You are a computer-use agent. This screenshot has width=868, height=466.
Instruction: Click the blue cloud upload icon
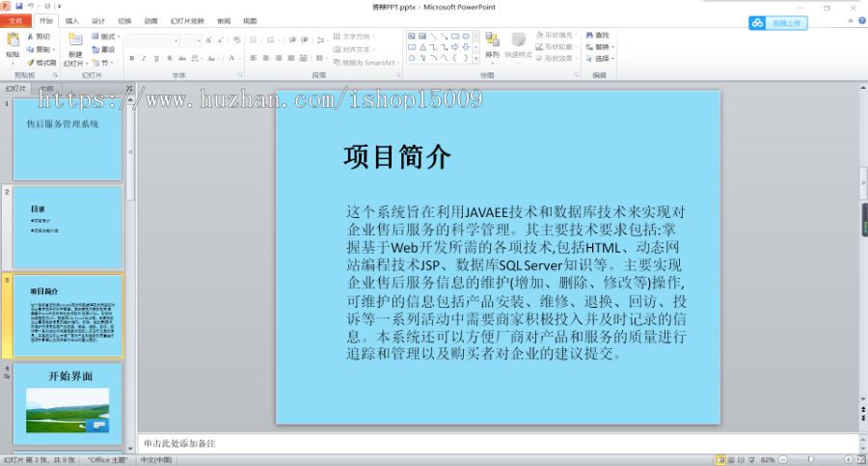[757, 23]
